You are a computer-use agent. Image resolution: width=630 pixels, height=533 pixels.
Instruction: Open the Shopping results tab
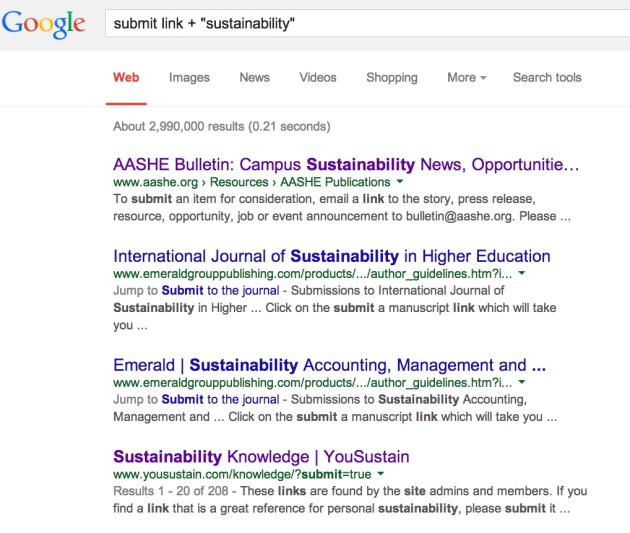(x=392, y=78)
